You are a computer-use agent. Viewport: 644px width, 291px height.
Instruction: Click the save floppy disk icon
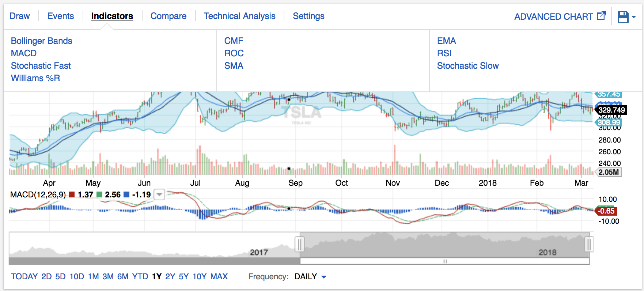tap(623, 17)
